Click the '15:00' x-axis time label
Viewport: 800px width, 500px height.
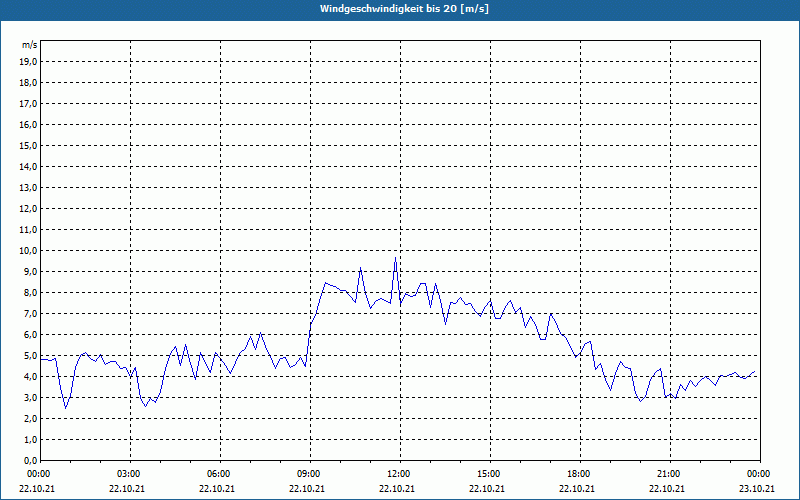(x=490, y=474)
